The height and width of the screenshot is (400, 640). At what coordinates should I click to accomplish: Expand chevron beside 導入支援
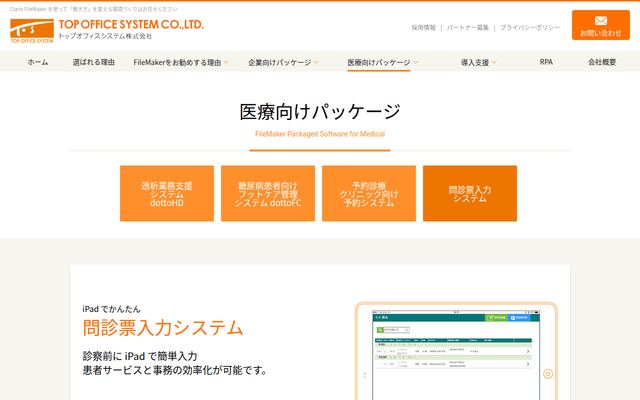pos(494,62)
